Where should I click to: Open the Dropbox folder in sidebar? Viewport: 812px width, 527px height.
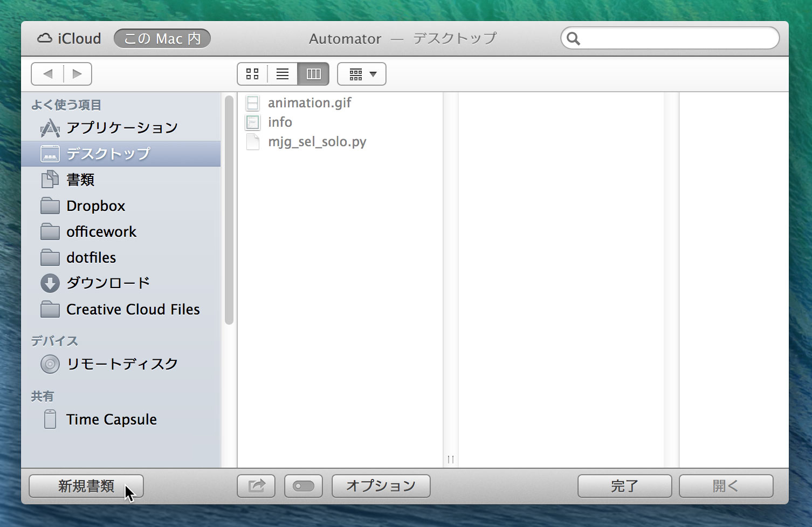tap(121, 206)
